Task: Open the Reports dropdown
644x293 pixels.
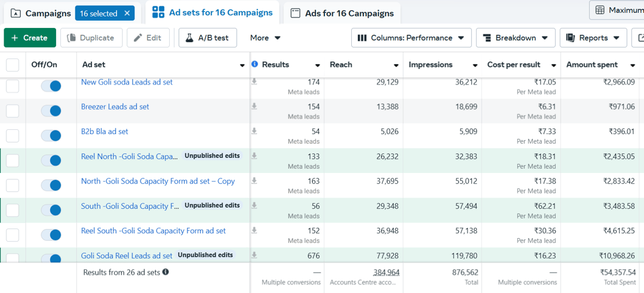Action: (593, 38)
